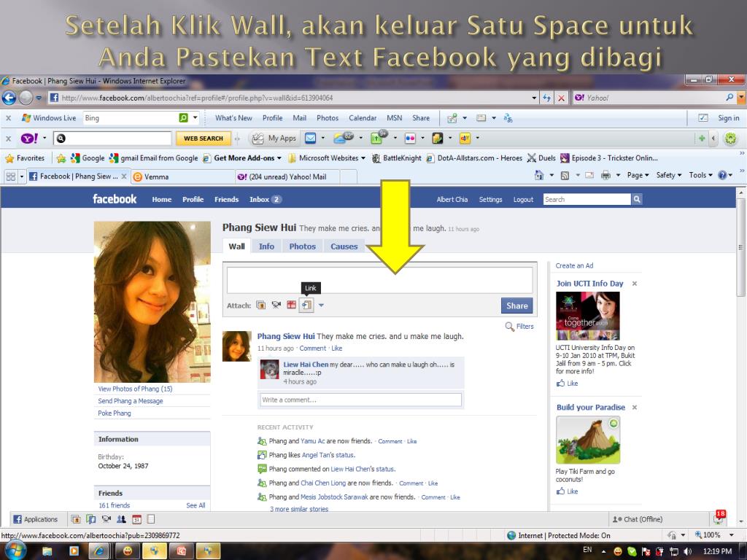Screen dimensions: 747x560
Task: Click the Bing search green button
Action: click(183, 117)
